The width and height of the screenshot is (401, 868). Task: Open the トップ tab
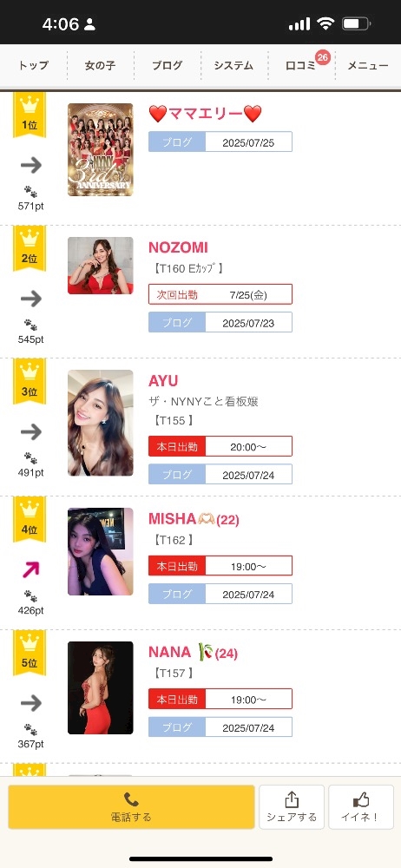click(33, 65)
